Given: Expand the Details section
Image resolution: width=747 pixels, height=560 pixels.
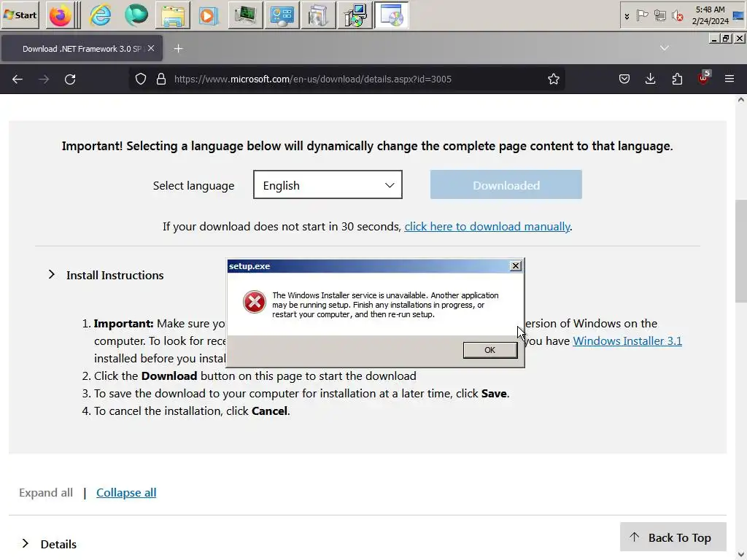Looking at the screenshot, I should 49,544.
